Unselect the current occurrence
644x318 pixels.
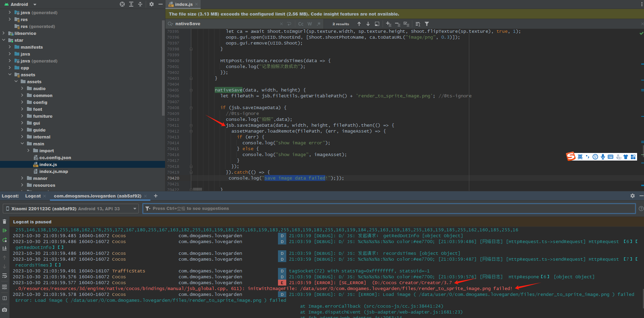click(x=397, y=24)
